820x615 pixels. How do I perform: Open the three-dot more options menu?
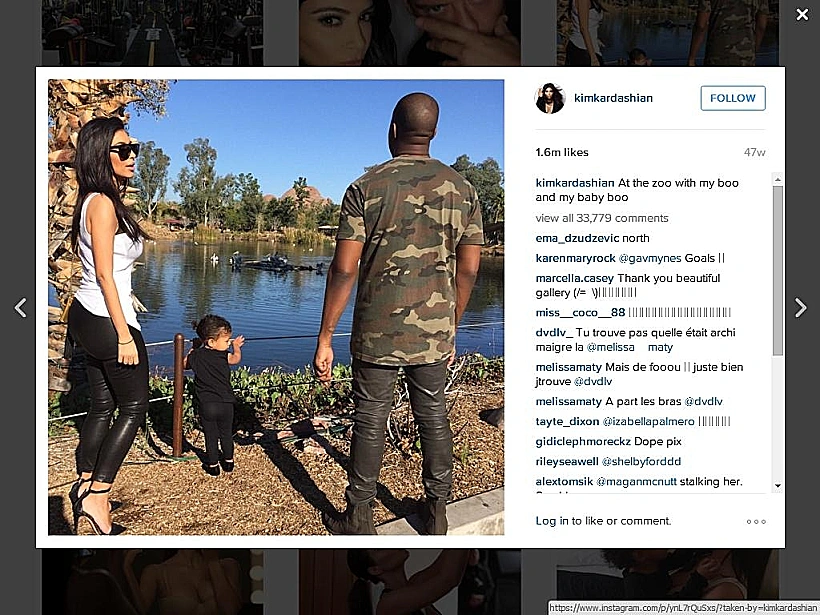756,521
